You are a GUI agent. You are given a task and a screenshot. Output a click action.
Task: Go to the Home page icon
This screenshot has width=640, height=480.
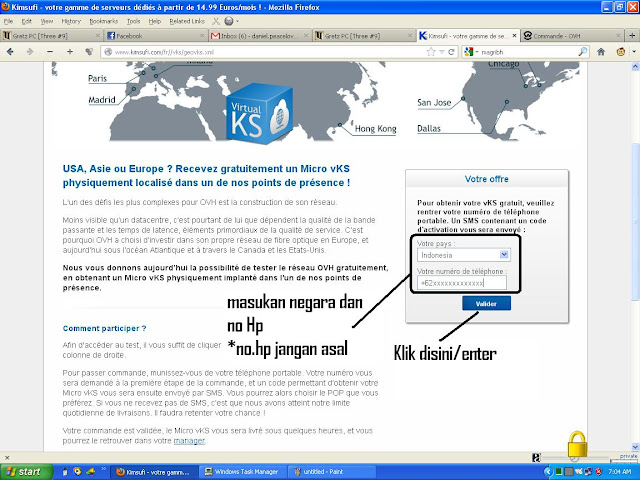pos(601,52)
